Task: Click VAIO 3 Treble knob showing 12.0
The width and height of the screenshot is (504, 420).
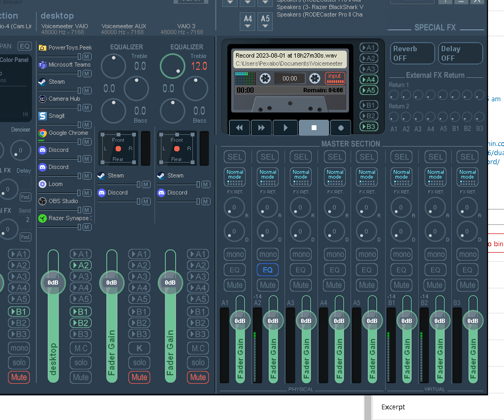Action: tap(173, 66)
